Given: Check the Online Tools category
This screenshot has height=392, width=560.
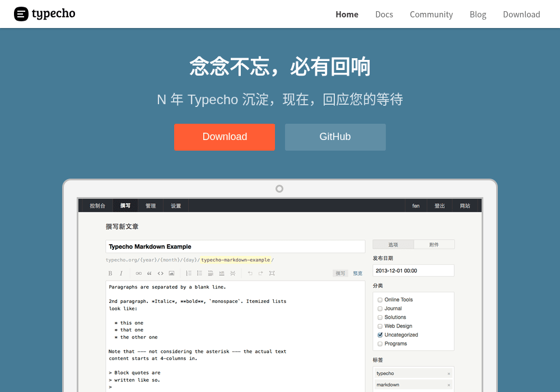Looking at the screenshot, I should coord(380,300).
